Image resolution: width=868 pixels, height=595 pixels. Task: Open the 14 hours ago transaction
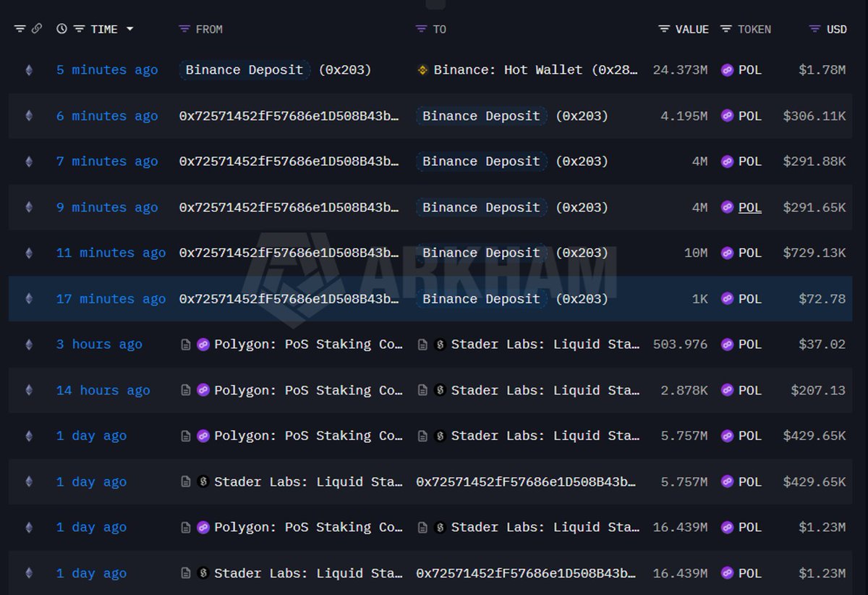(103, 390)
